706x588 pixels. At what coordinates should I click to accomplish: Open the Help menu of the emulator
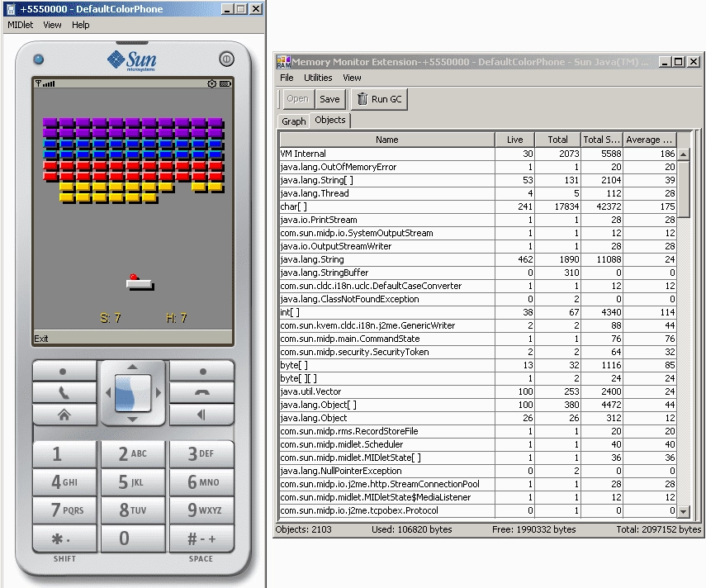click(x=80, y=25)
